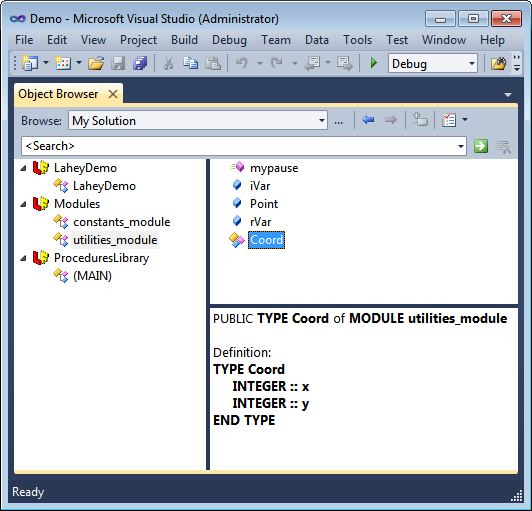Open the Debug menu
Viewport: 532px width, 511px height.
(x=229, y=40)
